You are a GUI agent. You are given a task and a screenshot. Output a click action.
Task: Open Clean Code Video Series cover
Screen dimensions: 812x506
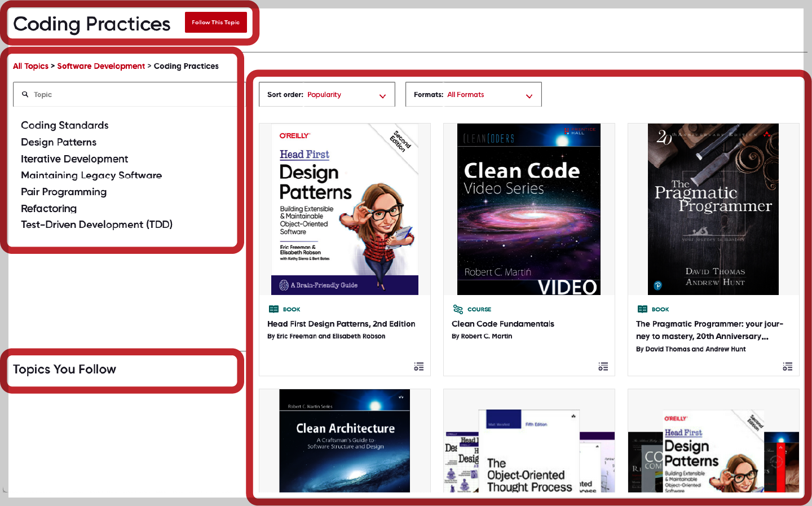(529, 209)
